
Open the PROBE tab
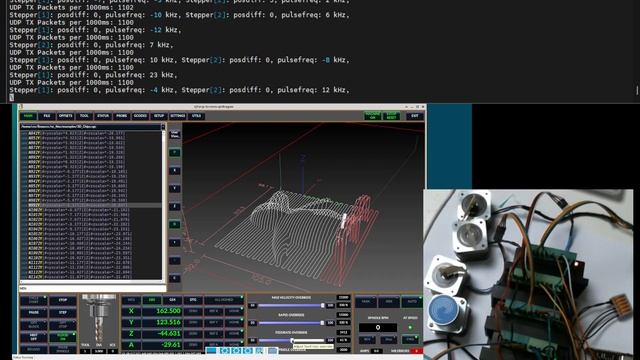point(122,116)
